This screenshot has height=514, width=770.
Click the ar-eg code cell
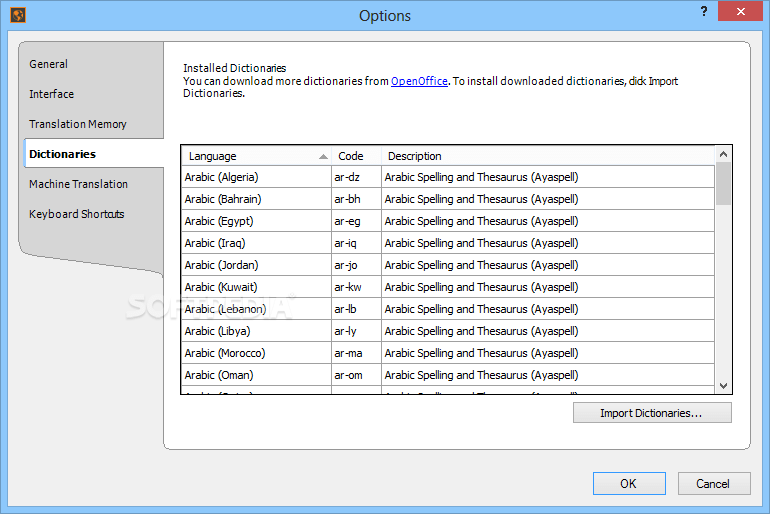(x=357, y=221)
